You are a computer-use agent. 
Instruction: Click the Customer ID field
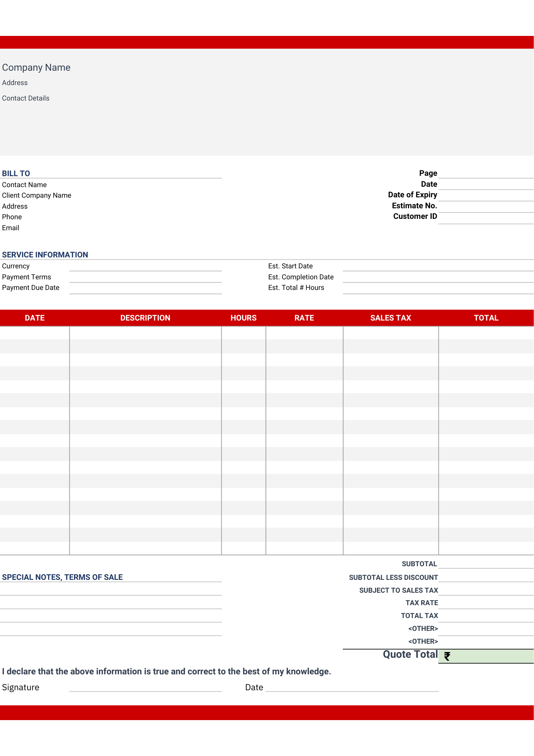click(x=486, y=218)
